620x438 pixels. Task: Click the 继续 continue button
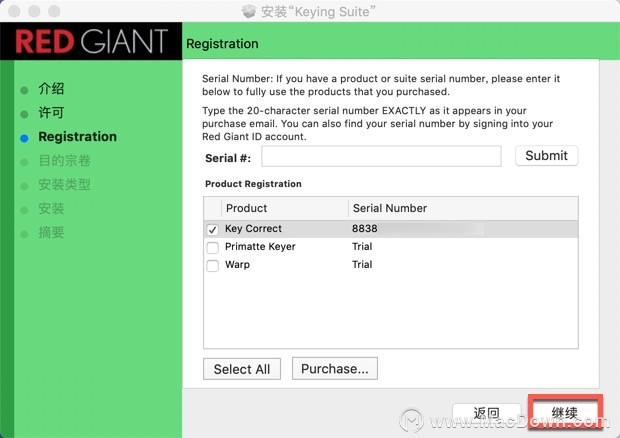point(565,413)
